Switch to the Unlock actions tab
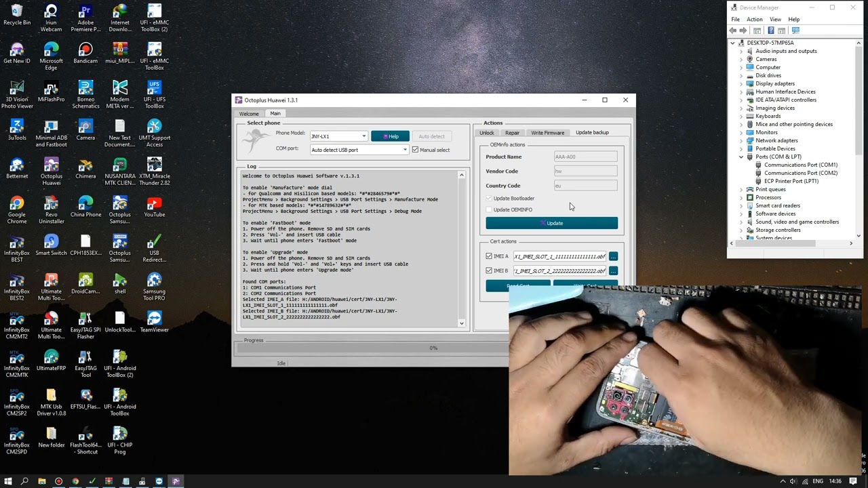868x488 pixels. [487, 133]
